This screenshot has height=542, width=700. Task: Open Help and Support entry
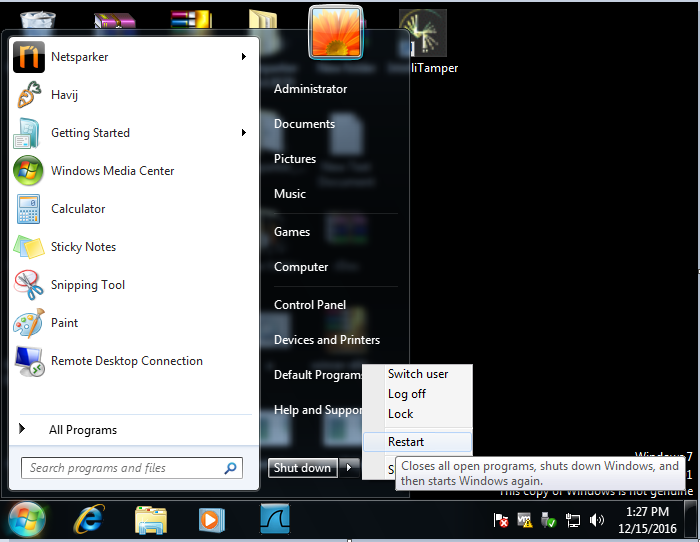[x=318, y=410]
